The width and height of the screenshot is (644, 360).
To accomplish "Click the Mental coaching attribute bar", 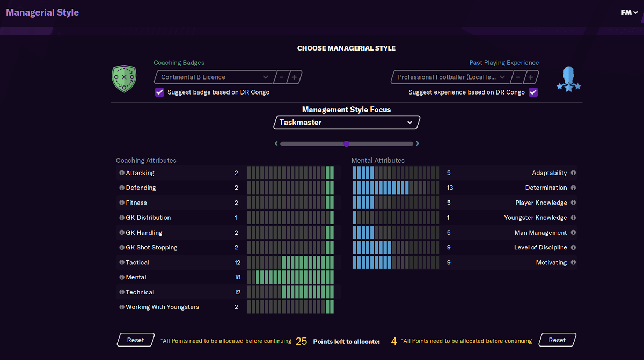I will point(290,277).
